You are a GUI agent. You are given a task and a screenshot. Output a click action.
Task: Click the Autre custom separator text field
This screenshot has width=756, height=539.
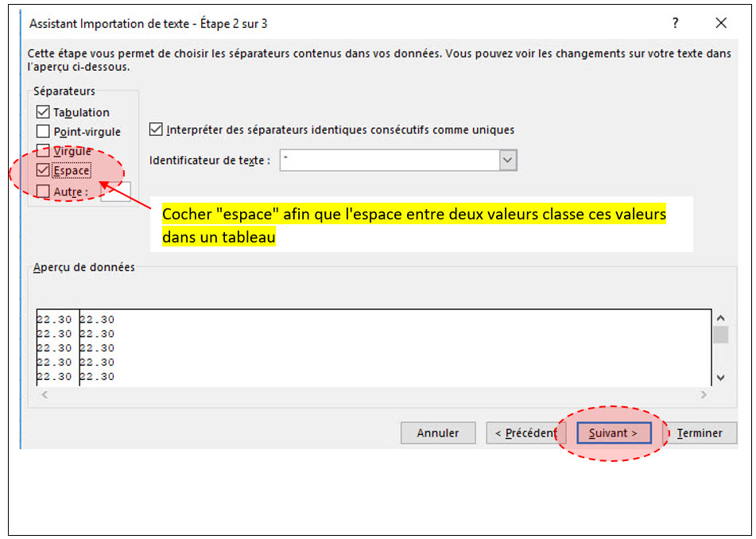[116, 193]
